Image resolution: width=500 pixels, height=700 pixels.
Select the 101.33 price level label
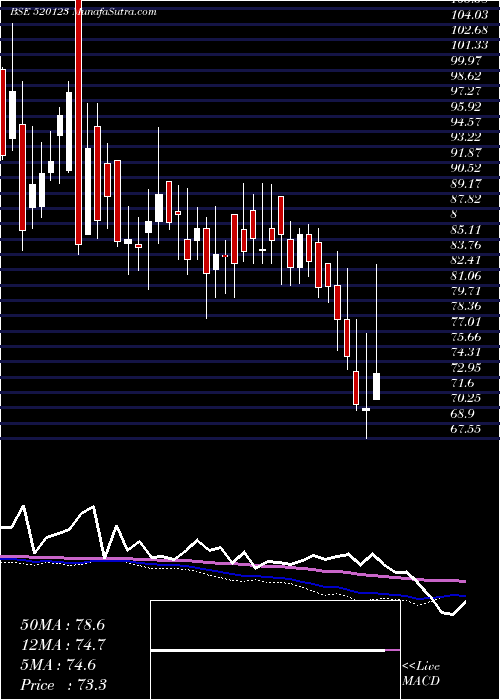(x=470, y=45)
